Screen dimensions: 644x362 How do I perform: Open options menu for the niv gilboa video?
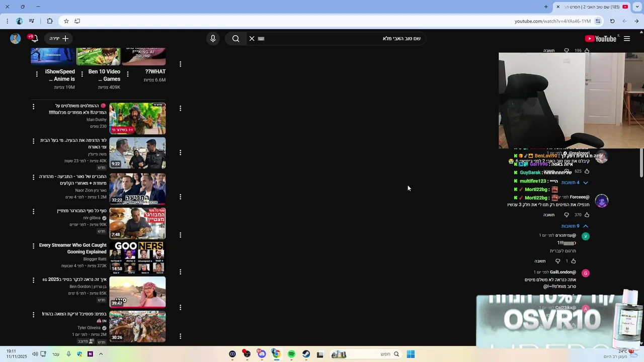[x=33, y=211]
